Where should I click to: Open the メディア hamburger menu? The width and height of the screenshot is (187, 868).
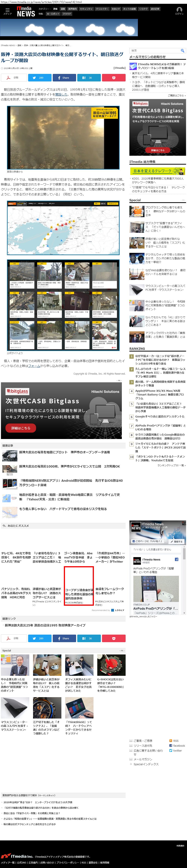(x=7, y=11)
